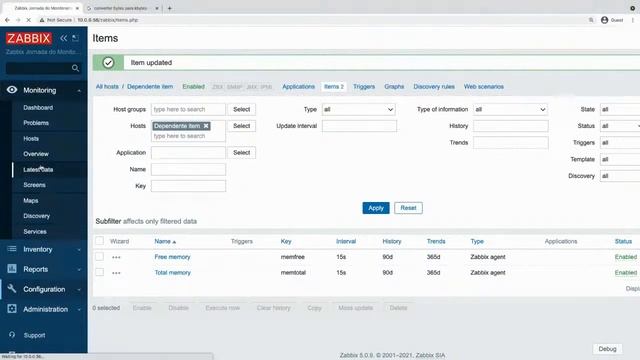The height and width of the screenshot is (360, 640).
Task: Switch to the Discovery rules tab
Action: [x=434, y=87]
